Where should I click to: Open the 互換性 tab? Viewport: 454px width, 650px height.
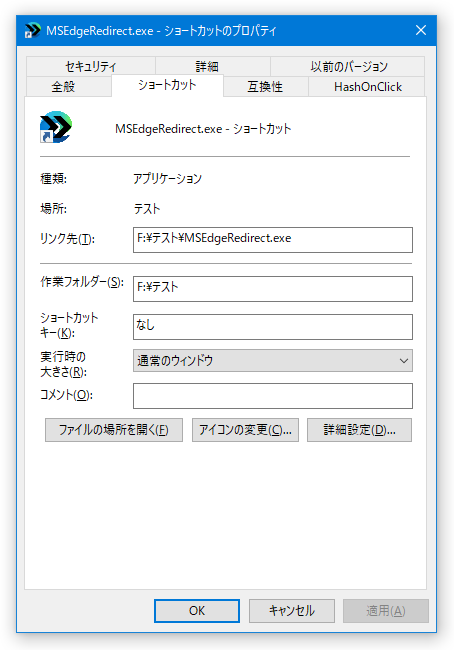[x=266, y=87]
